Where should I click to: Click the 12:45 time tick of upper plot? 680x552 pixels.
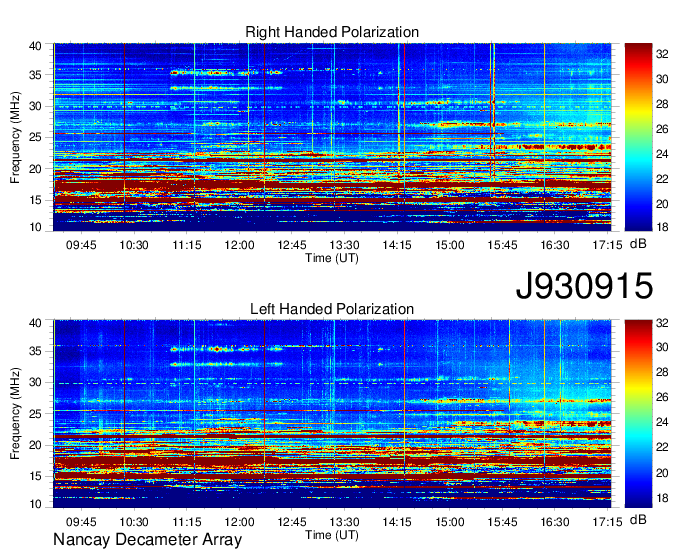tap(292, 245)
